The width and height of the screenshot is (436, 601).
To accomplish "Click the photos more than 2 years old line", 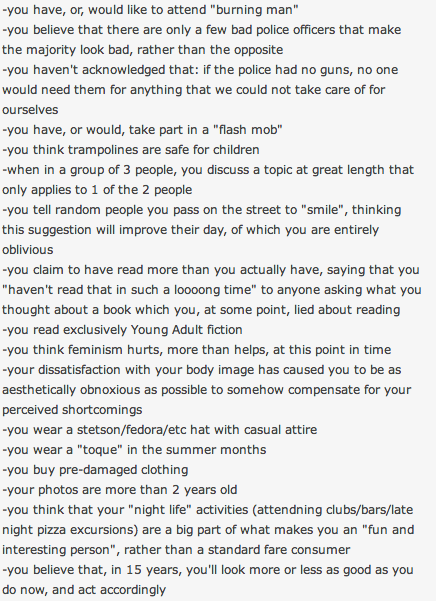I will click(x=120, y=489).
